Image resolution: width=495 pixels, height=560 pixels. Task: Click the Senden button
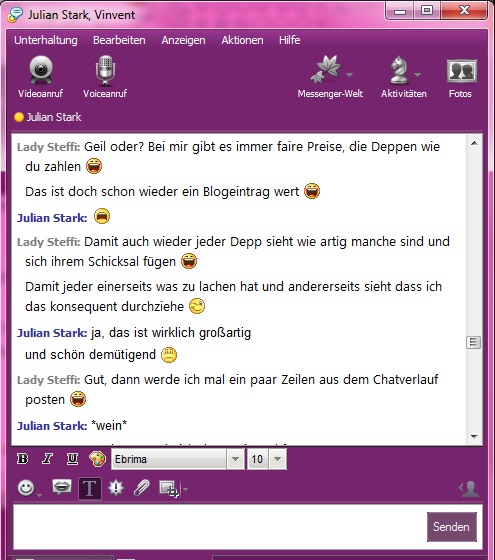451,527
